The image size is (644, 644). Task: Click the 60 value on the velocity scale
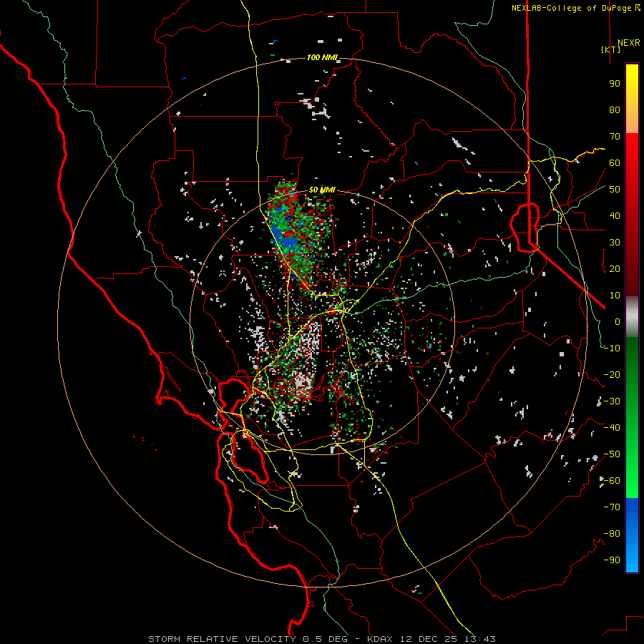point(615,163)
